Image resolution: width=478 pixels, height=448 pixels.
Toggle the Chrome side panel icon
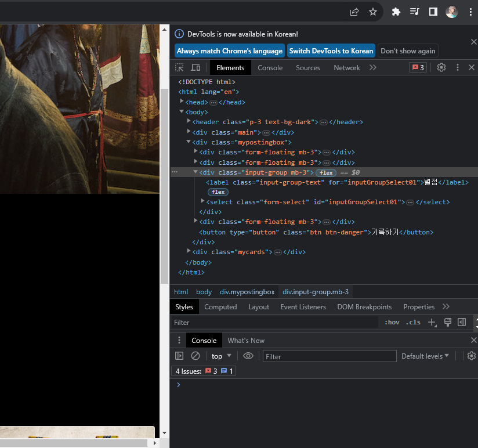coord(433,12)
